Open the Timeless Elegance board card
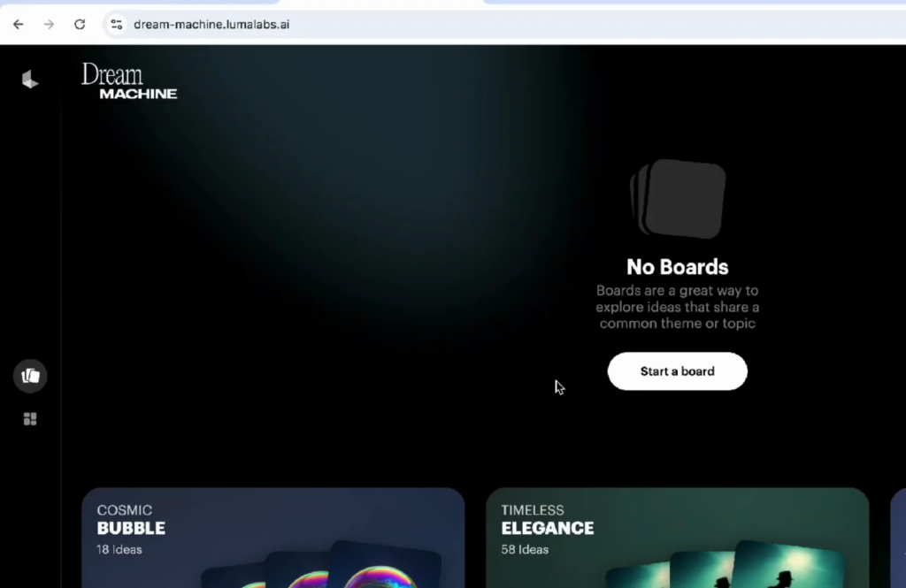Viewport: 906px width, 588px height. point(677,538)
